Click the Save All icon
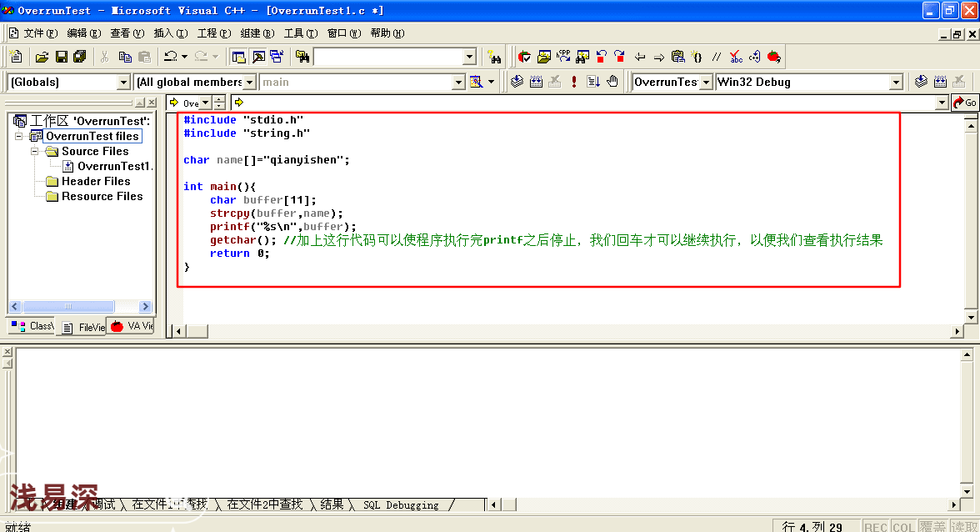Image resolution: width=980 pixels, height=532 pixels. (79, 57)
